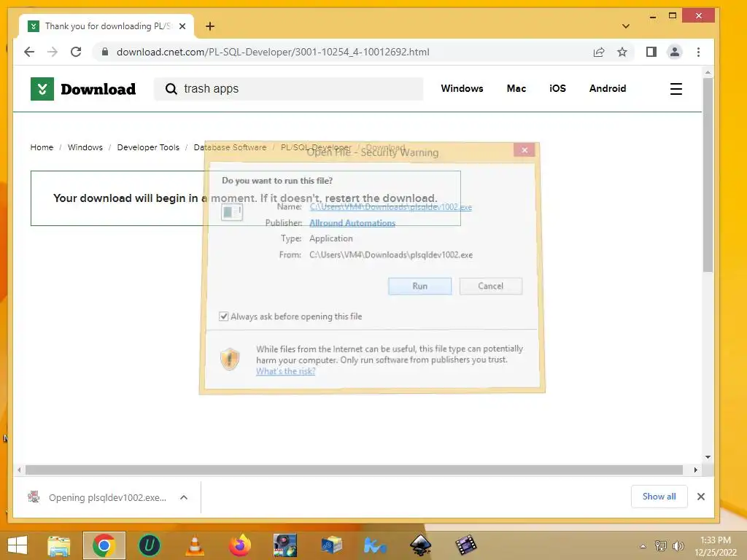
Task: Click Run in the security warning
Action: [419, 286]
